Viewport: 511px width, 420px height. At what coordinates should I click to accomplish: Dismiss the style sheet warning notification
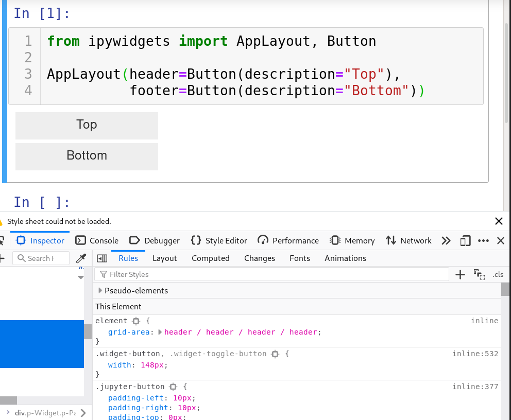point(499,221)
